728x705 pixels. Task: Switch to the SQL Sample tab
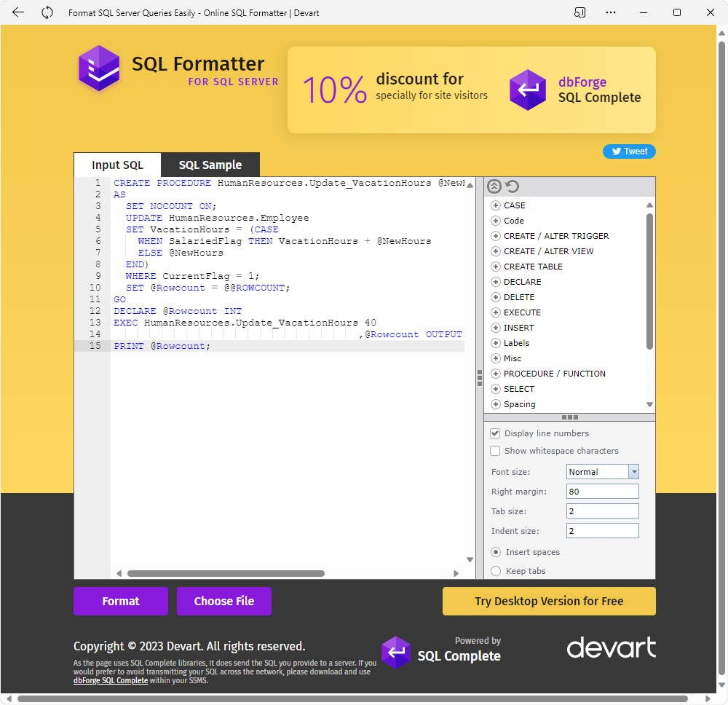pyautogui.click(x=210, y=165)
